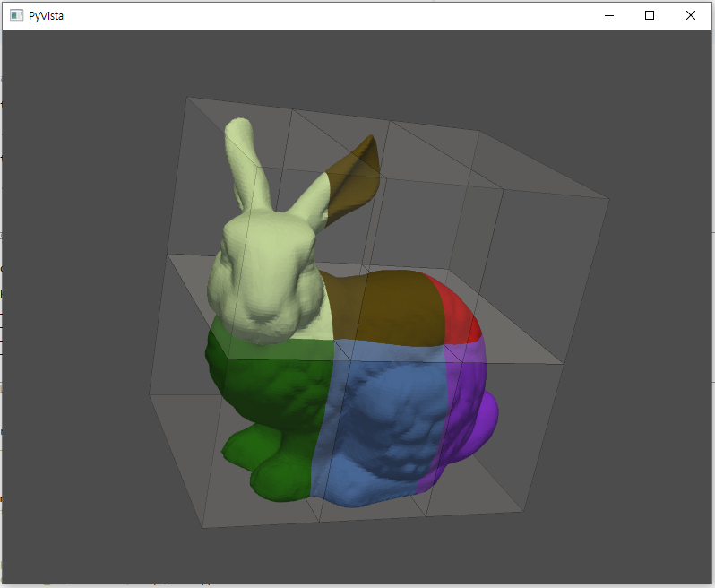715x588 pixels.
Task: Click the PyVista title text
Action: pos(46,16)
